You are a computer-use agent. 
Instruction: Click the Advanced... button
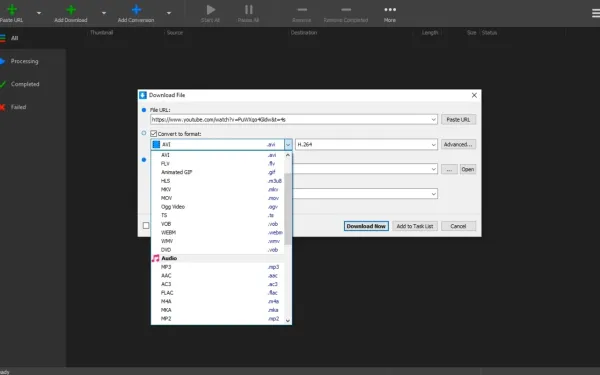click(x=458, y=144)
